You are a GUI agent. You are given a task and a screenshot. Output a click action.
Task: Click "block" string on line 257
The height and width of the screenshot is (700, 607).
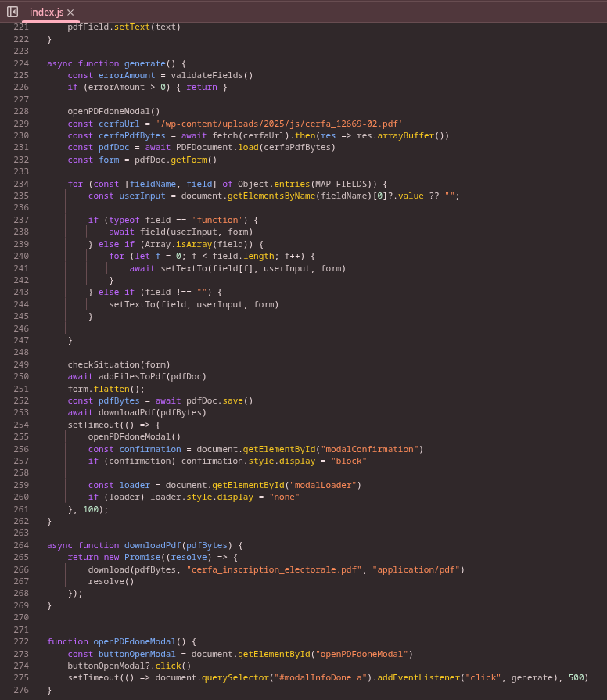pos(349,461)
